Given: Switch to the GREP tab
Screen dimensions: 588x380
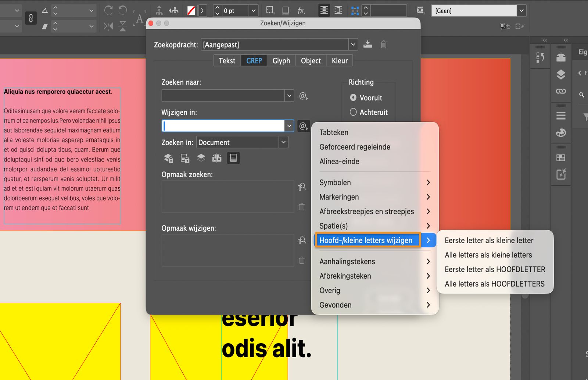Looking at the screenshot, I should pos(254,61).
